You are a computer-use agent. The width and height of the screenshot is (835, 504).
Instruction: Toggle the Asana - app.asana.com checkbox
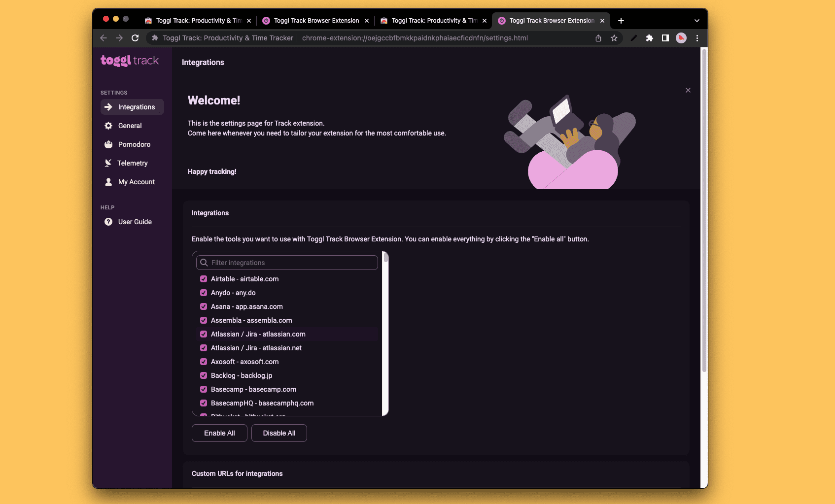[204, 306]
